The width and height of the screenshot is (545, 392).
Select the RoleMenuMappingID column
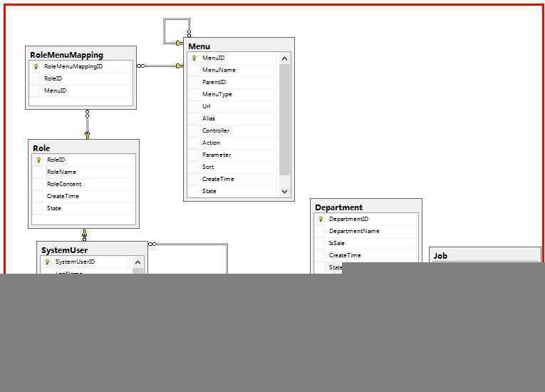81,66
